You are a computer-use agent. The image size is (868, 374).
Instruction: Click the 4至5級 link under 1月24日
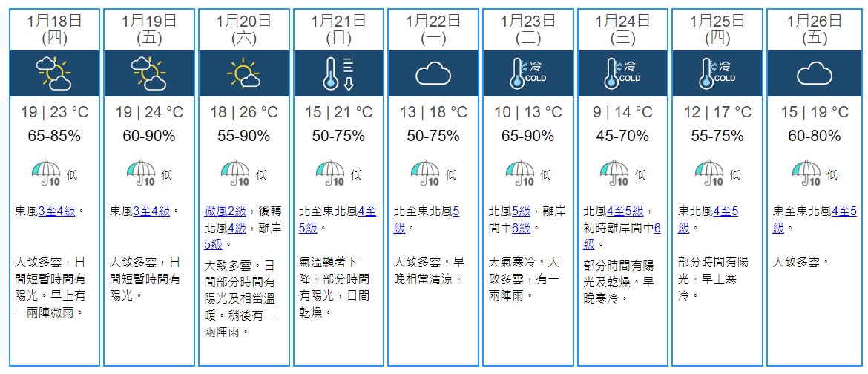(625, 211)
